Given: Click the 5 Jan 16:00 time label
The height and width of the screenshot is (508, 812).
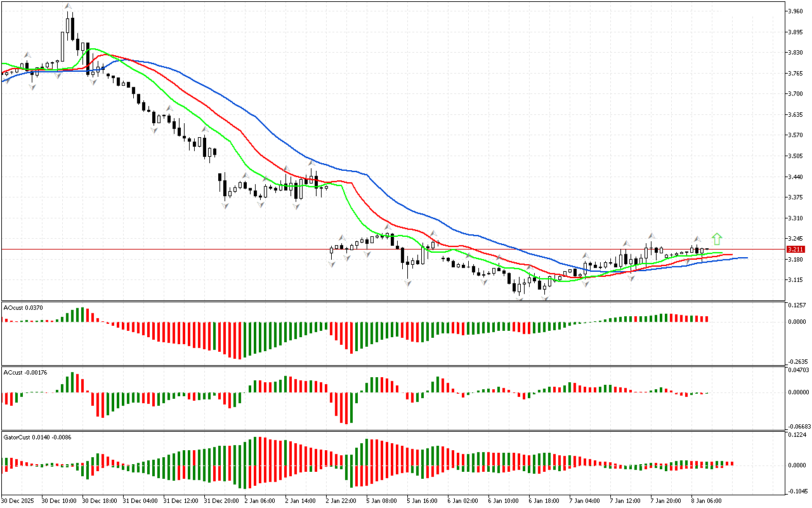Looking at the screenshot, I should (423, 500).
